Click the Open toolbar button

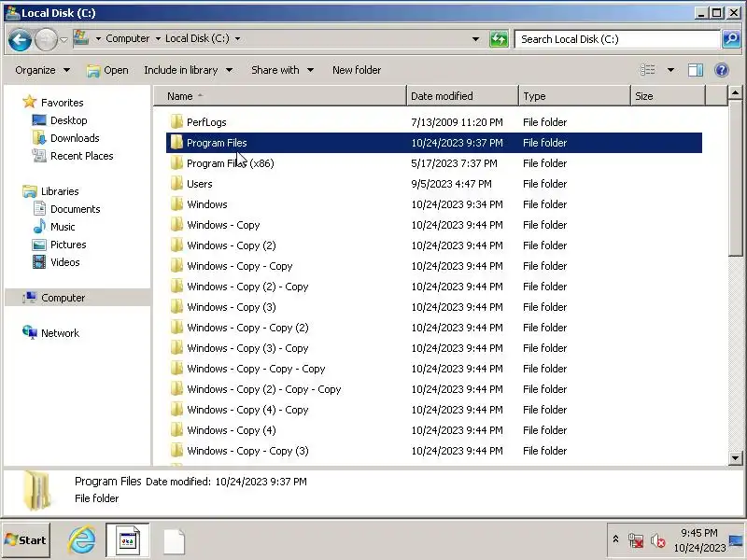(x=107, y=71)
